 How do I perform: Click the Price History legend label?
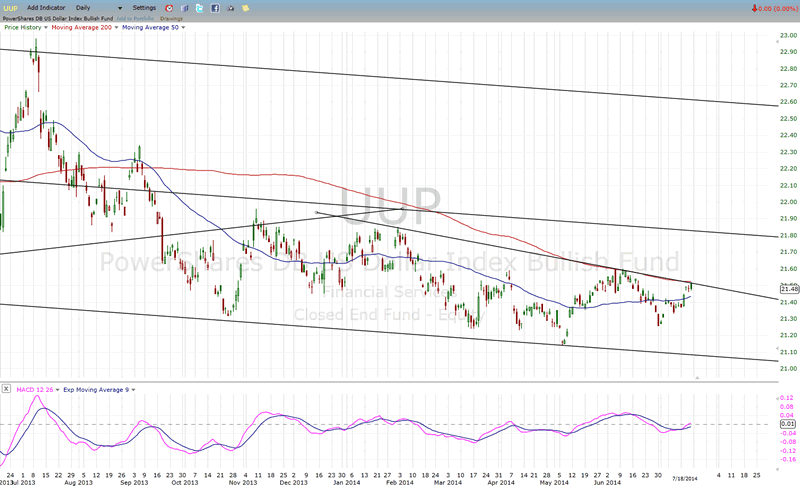point(23,28)
